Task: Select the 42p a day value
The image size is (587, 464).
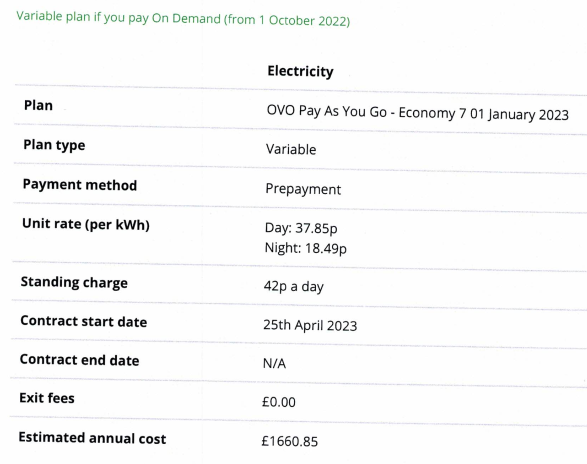Action: click(294, 286)
